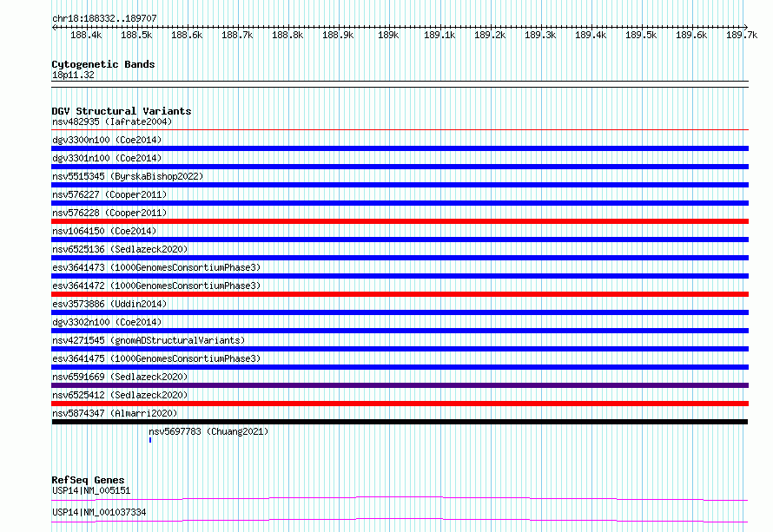Open nsv576227 (Cooper2011) variant entry

(x=109, y=194)
